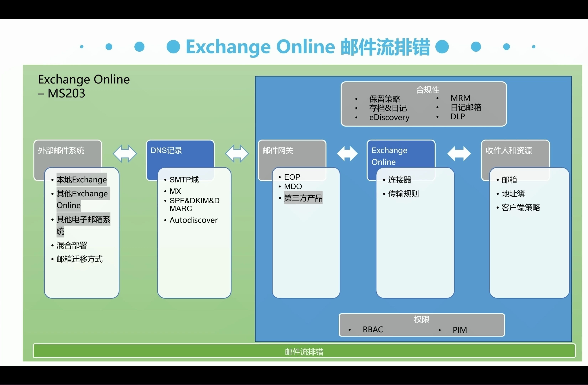Click Autodiscover bullet
This screenshot has width=588, height=385.
pyautogui.click(x=193, y=220)
